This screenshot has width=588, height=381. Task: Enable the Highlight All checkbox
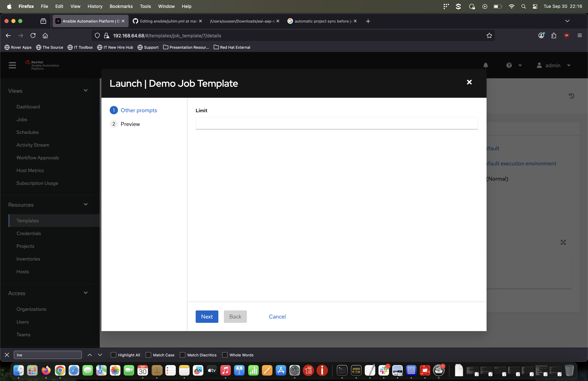tap(113, 355)
